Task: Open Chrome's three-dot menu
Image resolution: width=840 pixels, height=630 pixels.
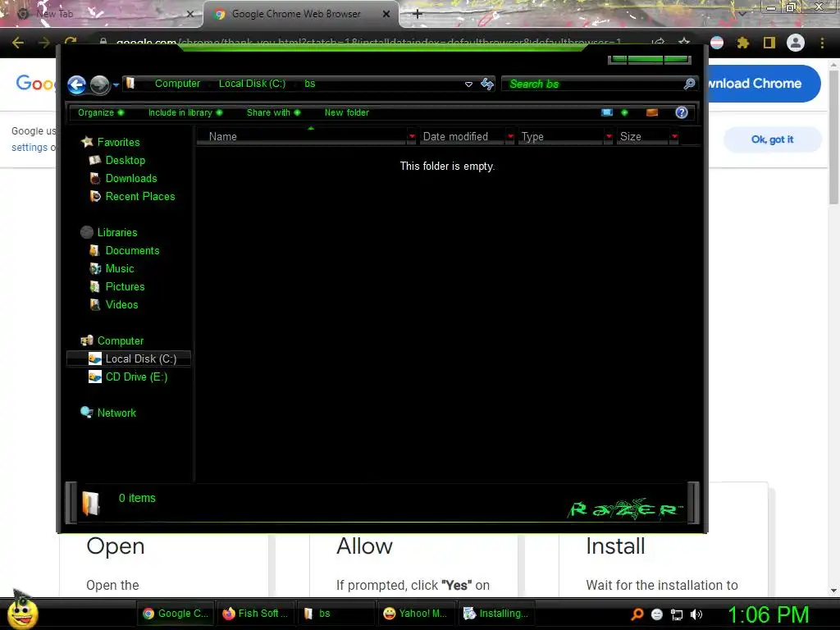Action: (x=822, y=43)
